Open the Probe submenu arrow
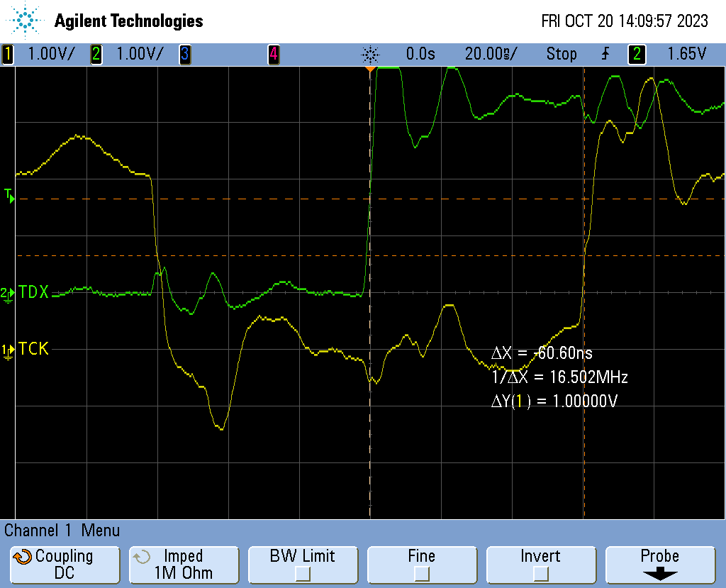 [x=659, y=574]
